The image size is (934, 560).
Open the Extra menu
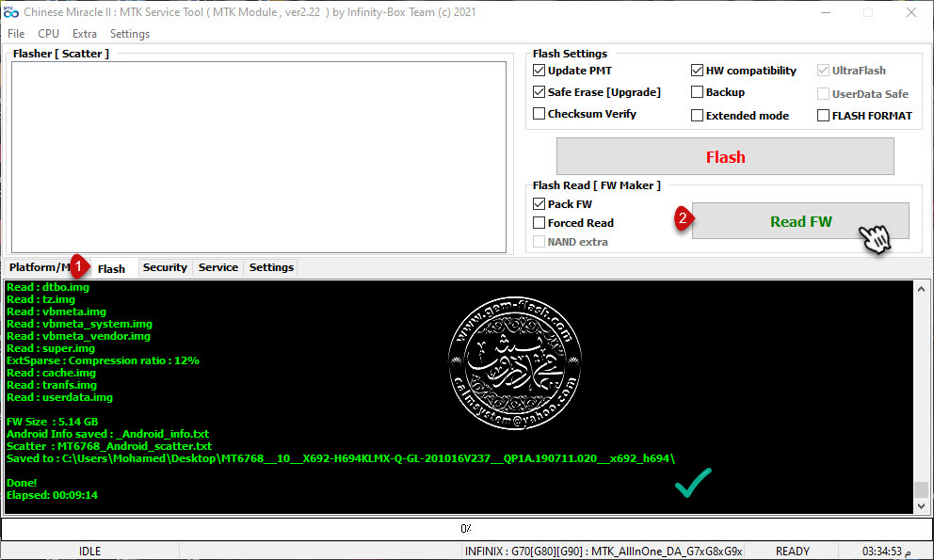(85, 34)
